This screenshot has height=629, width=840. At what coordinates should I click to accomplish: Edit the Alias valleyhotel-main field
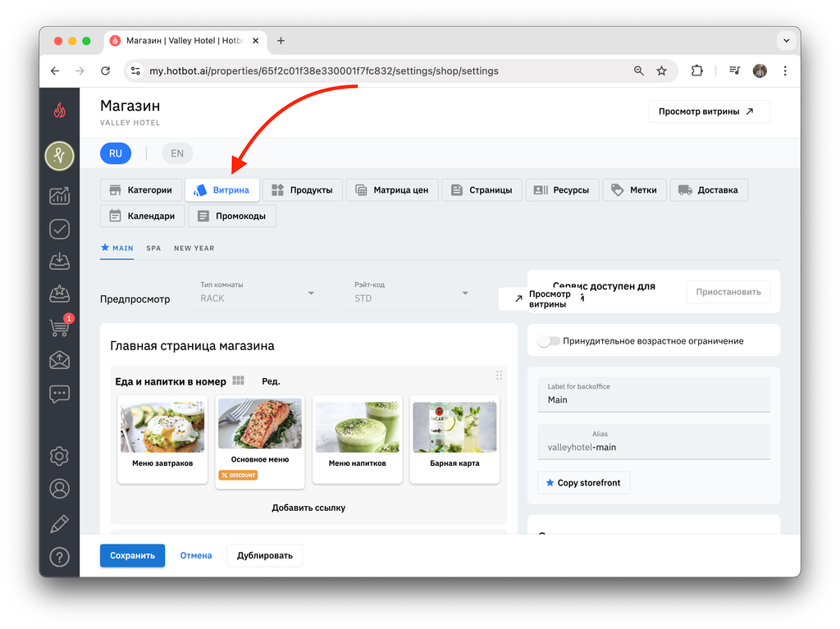point(654,442)
